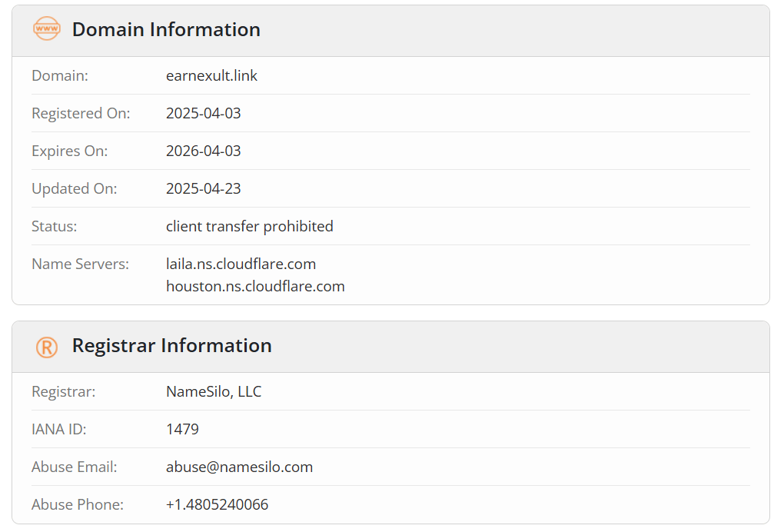Click the Abuse Email label
The image size is (784, 532).
75,467
